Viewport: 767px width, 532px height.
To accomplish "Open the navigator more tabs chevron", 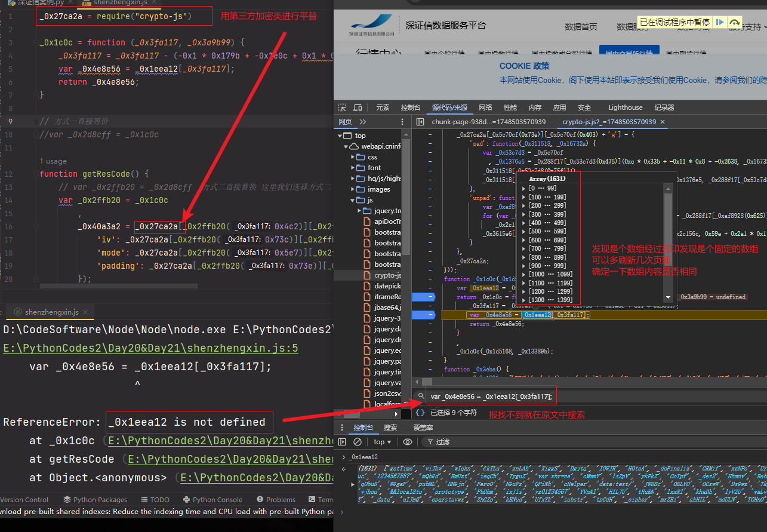I will [363, 122].
